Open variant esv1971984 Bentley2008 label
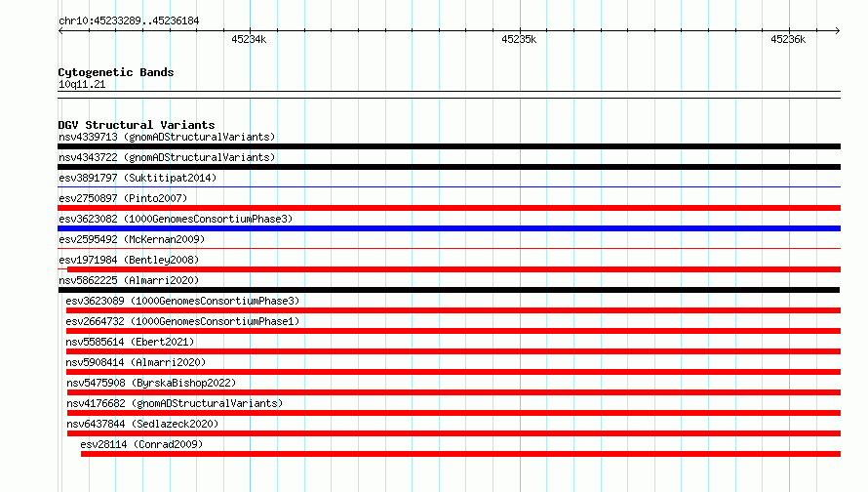868x492 pixels. pos(129,260)
